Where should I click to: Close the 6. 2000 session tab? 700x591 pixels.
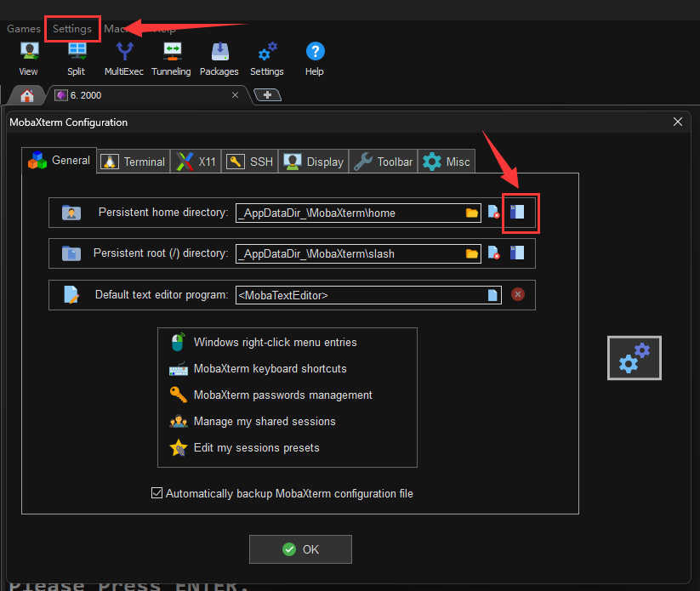tap(236, 95)
